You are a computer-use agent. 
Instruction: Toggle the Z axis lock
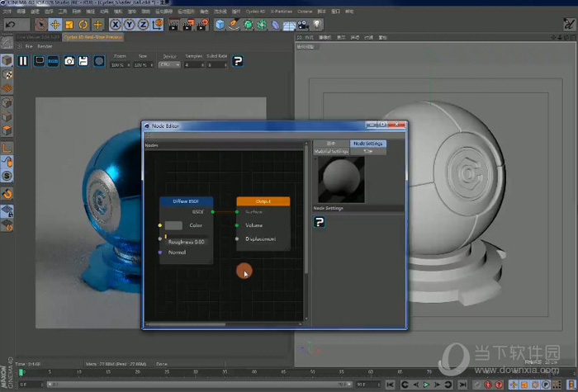143,25
